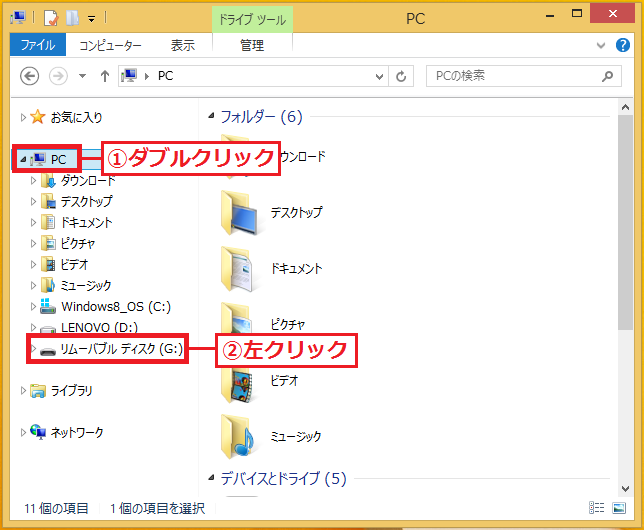The width and height of the screenshot is (644, 530).
Task: Click the PC breadcrumb chevron in address bar
Action: [147, 76]
